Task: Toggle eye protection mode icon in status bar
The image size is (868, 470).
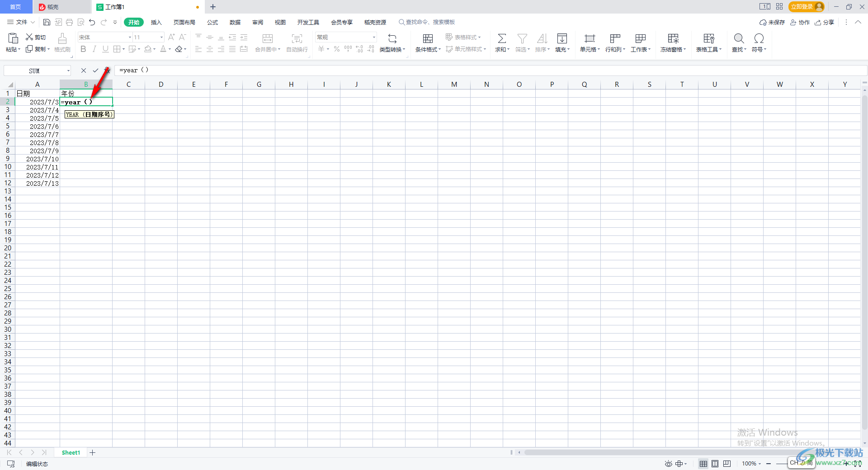Action: (668, 464)
